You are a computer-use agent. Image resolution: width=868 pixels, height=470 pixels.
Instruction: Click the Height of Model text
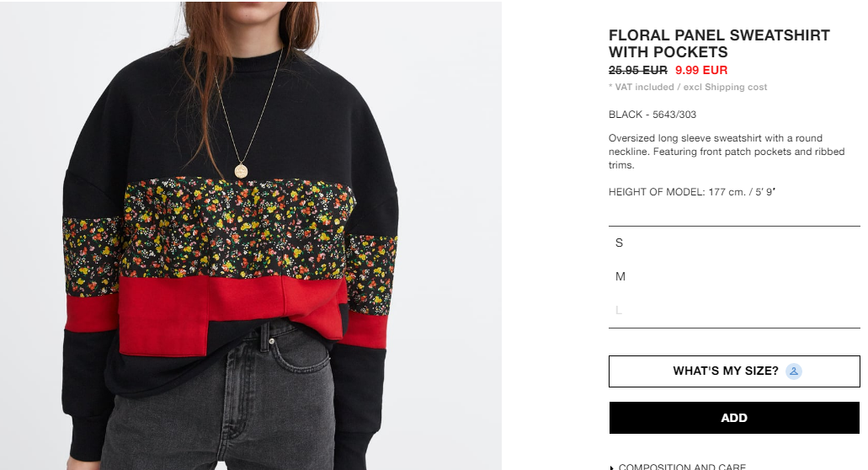coord(692,192)
